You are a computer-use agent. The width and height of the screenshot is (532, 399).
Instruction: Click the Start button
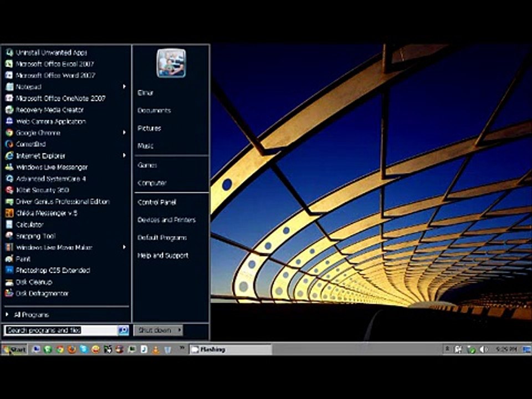tap(14, 350)
